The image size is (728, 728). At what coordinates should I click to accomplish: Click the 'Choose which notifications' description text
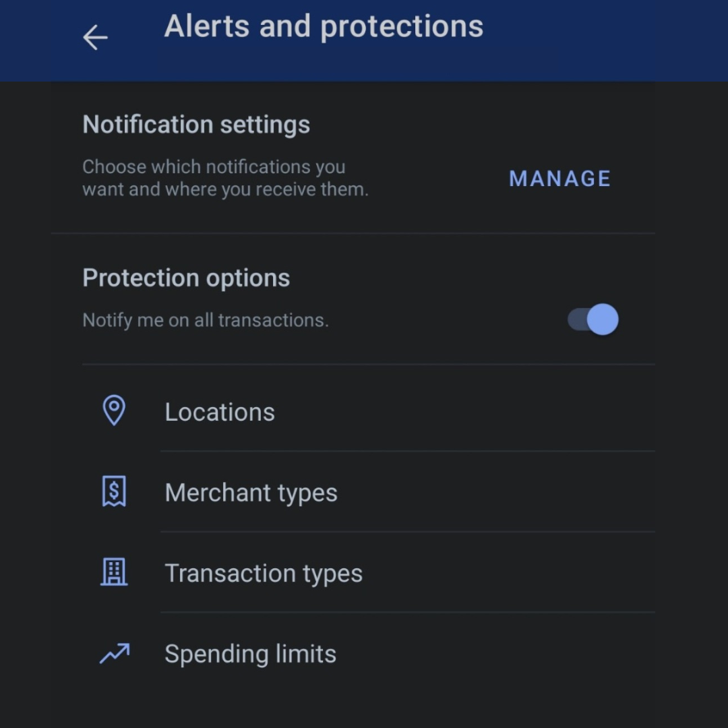[x=225, y=178]
